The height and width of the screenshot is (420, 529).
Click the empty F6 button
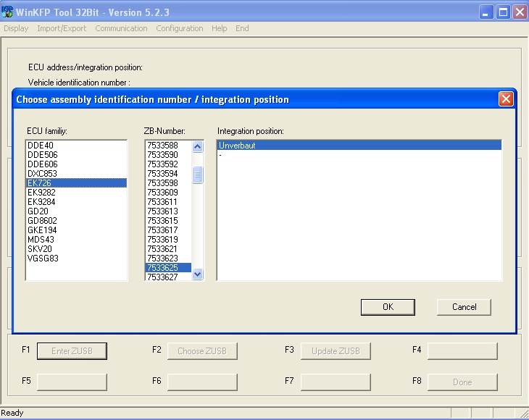[x=202, y=382]
